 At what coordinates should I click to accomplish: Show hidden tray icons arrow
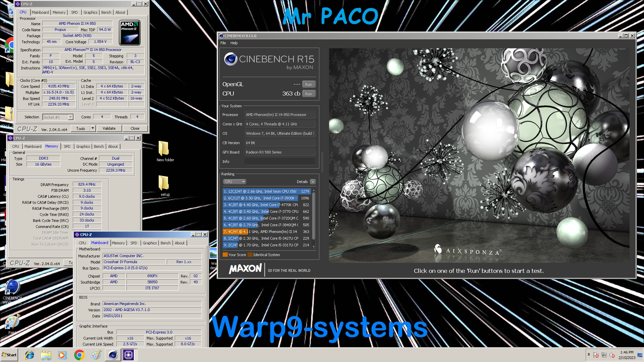[x=589, y=355]
